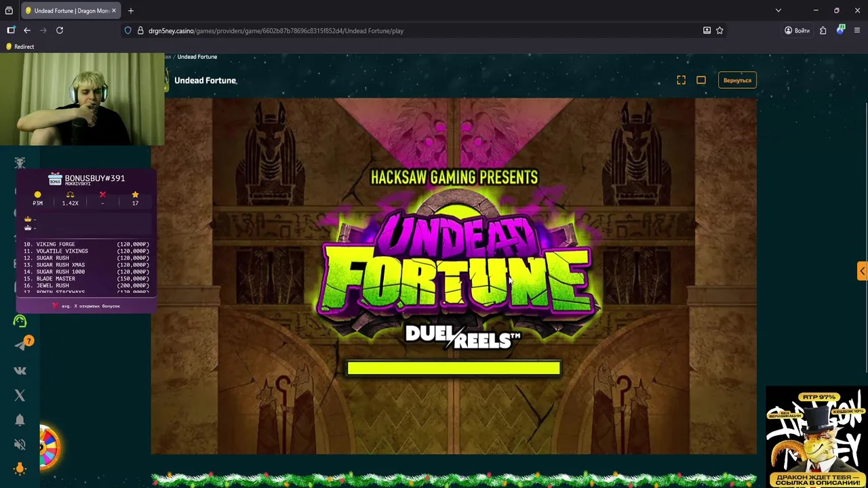868x488 pixels.
Task: Click the skull emblem atop the sidebar
Action: click(20, 163)
